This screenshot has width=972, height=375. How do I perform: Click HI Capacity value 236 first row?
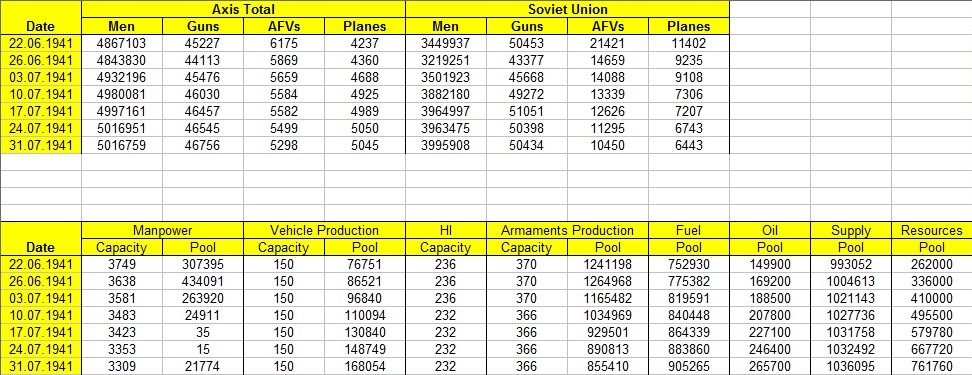tap(446, 264)
